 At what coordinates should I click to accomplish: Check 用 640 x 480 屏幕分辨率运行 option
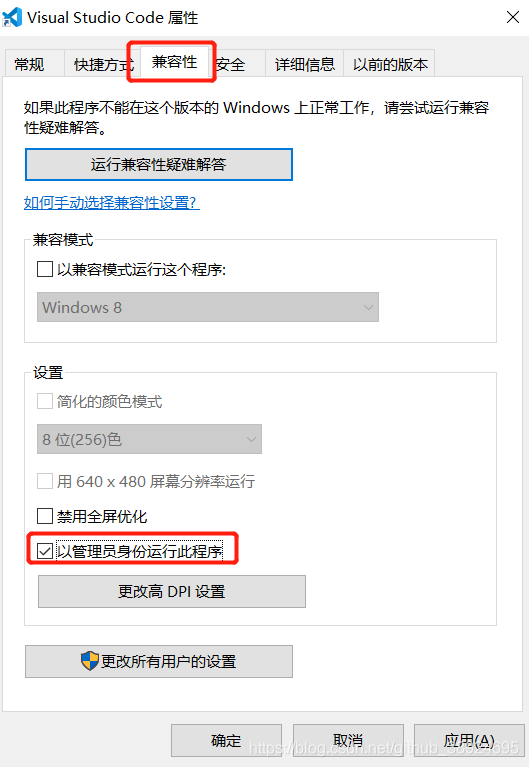pos(45,481)
